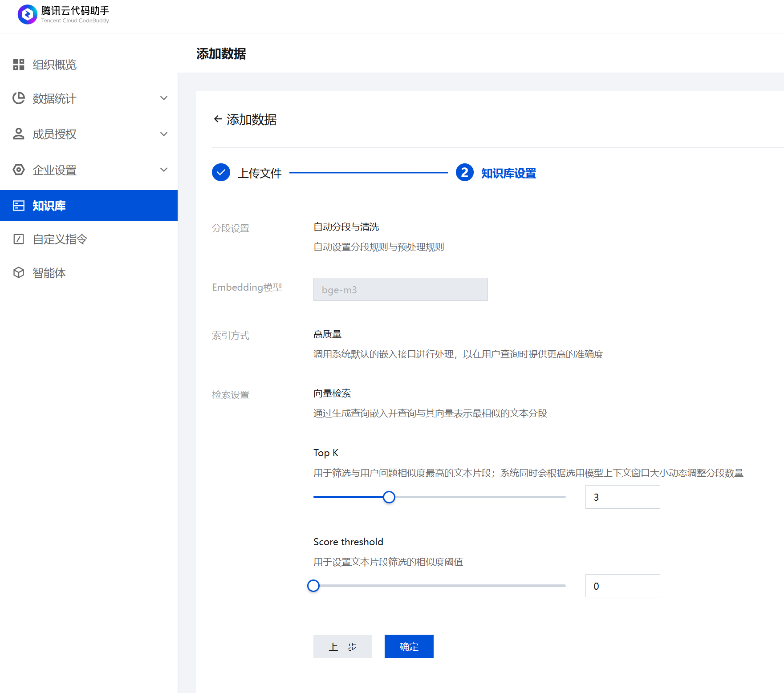The width and height of the screenshot is (784, 693).
Task: Click the Top K number input field
Action: [622, 497]
